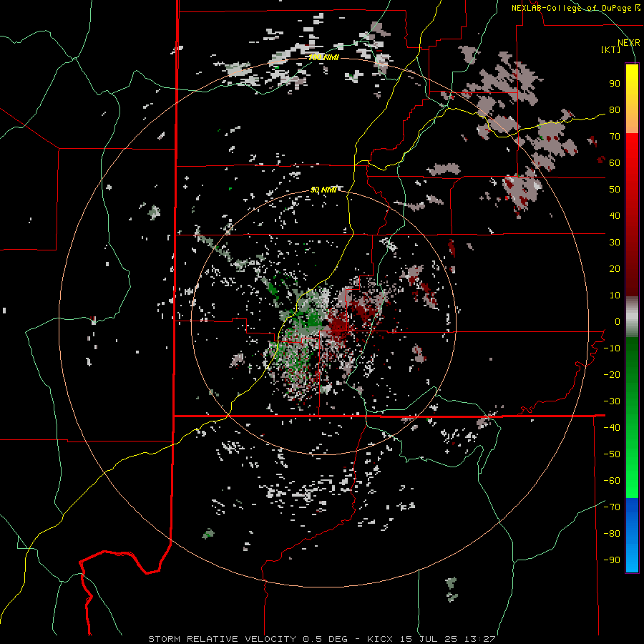Select the -30 value on the velocity scale
The height and width of the screenshot is (644, 644).
(x=612, y=401)
